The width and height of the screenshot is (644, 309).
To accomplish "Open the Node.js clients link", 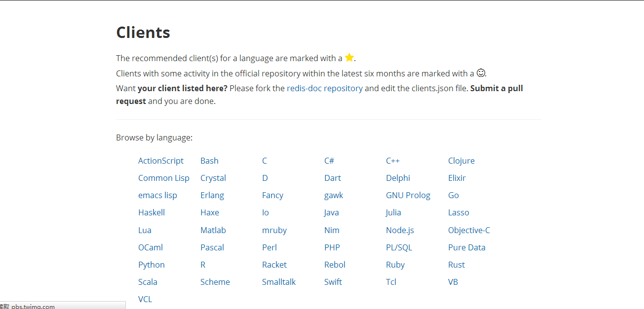I will [400, 230].
